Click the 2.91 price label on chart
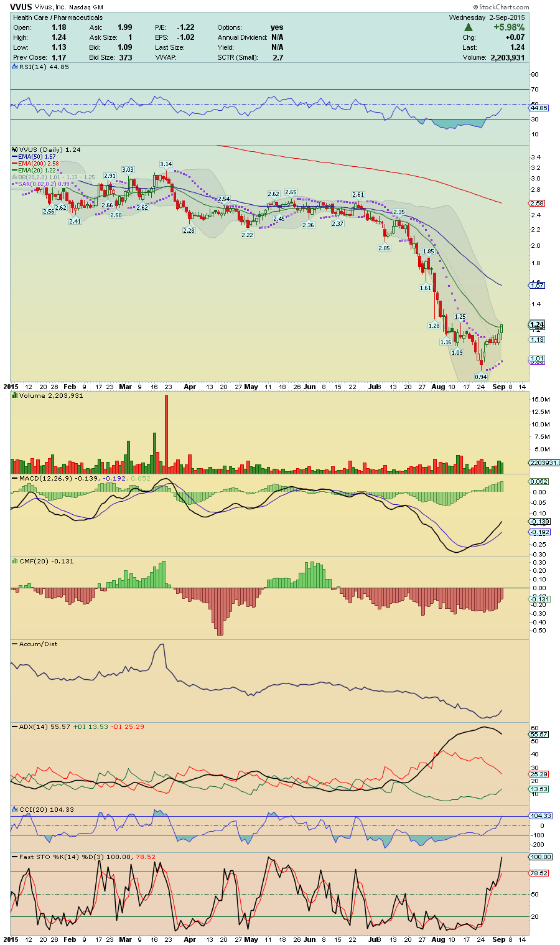 110,176
